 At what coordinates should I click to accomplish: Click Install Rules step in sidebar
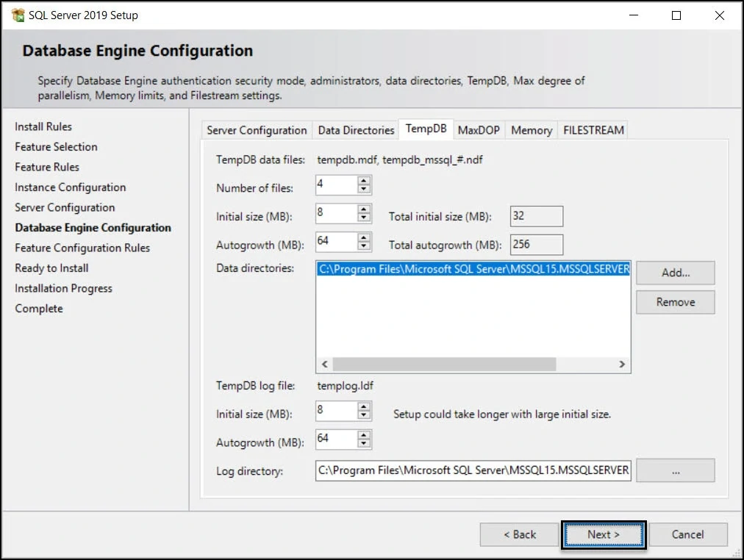click(x=43, y=126)
